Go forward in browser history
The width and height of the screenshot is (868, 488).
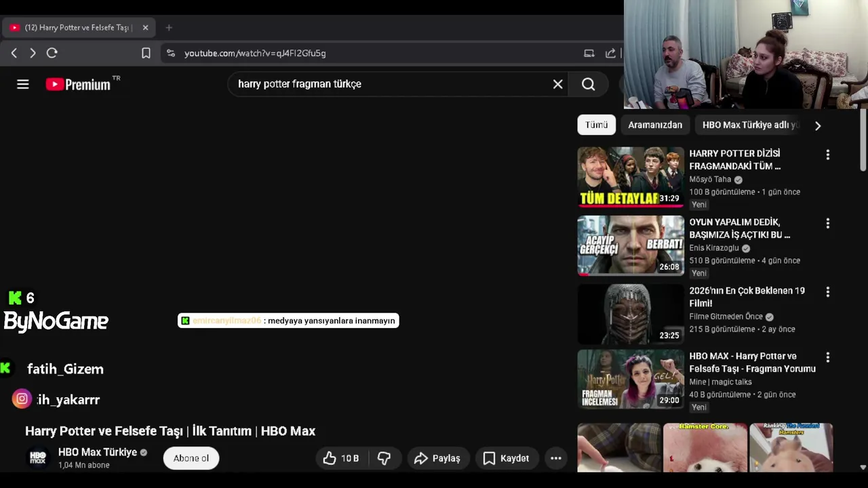click(x=33, y=53)
